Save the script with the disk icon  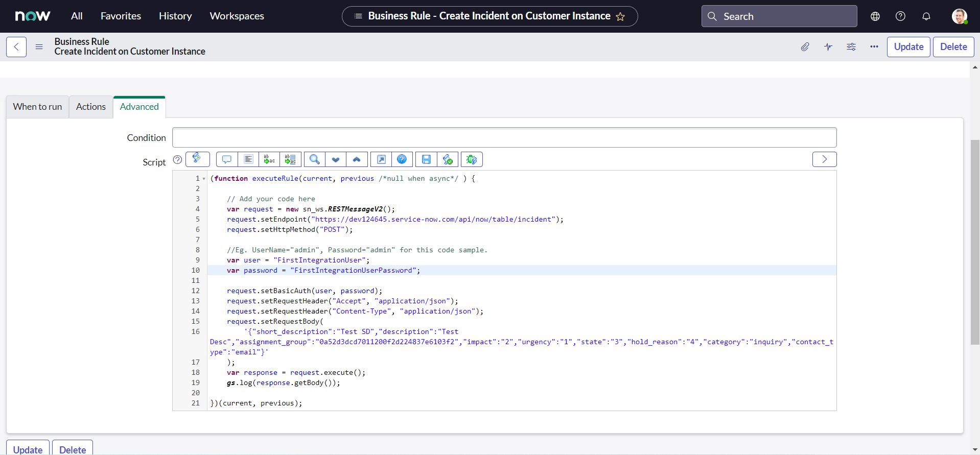[x=426, y=160]
